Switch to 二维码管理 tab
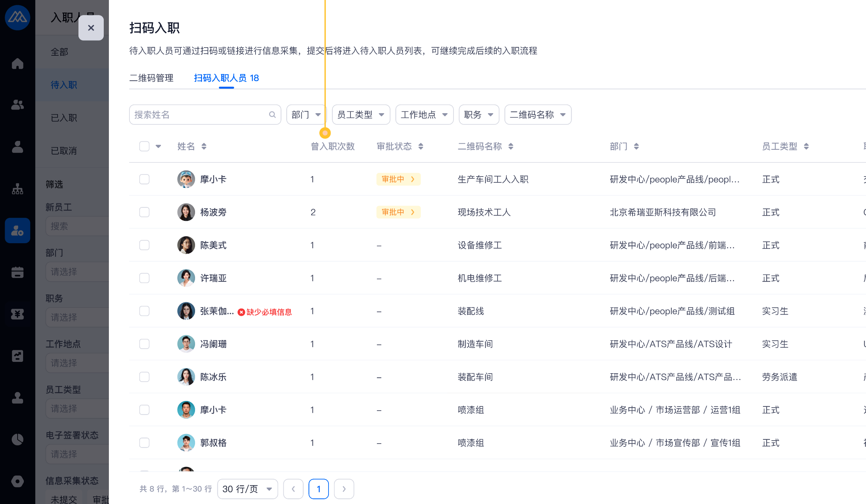Viewport: 866px width, 504px height. [151, 78]
